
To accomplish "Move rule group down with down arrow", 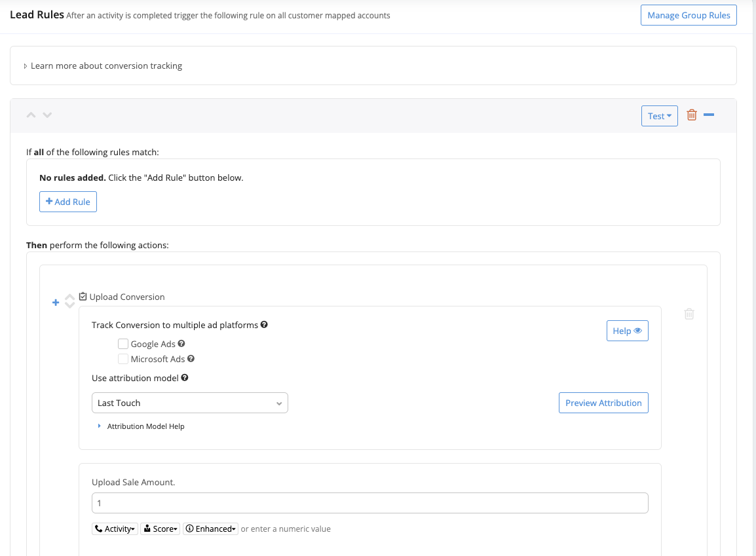I will [x=47, y=115].
